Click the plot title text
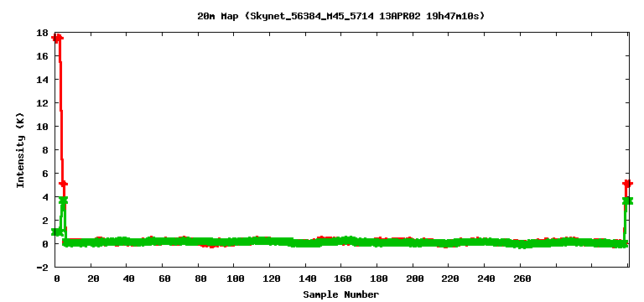Screen dimensions: 644x302 point(341,17)
